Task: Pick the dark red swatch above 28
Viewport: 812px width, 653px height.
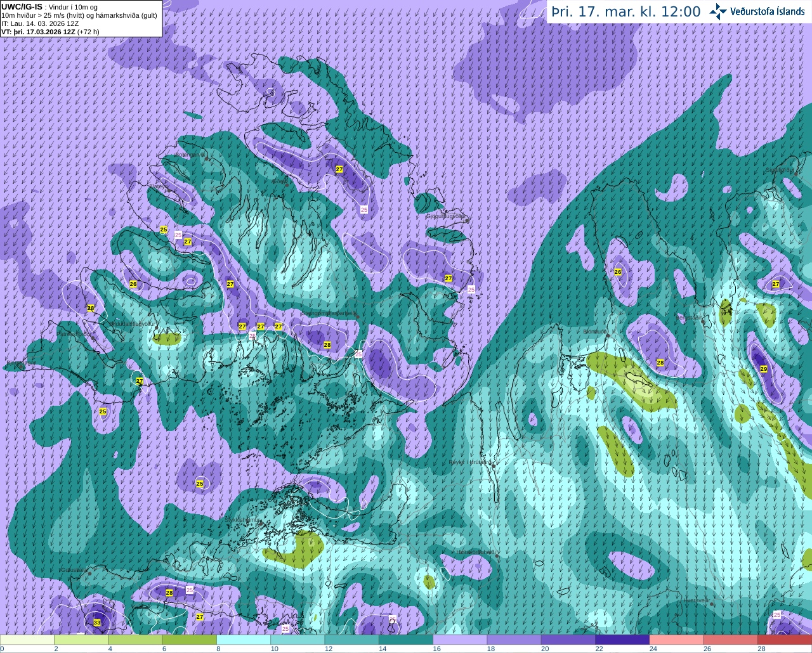Action: click(x=785, y=640)
